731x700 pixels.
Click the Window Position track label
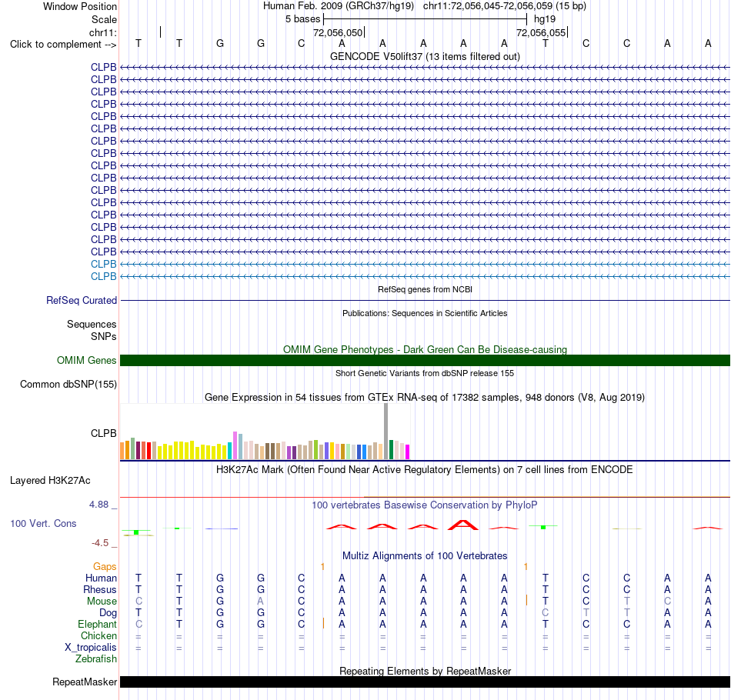[x=80, y=6]
